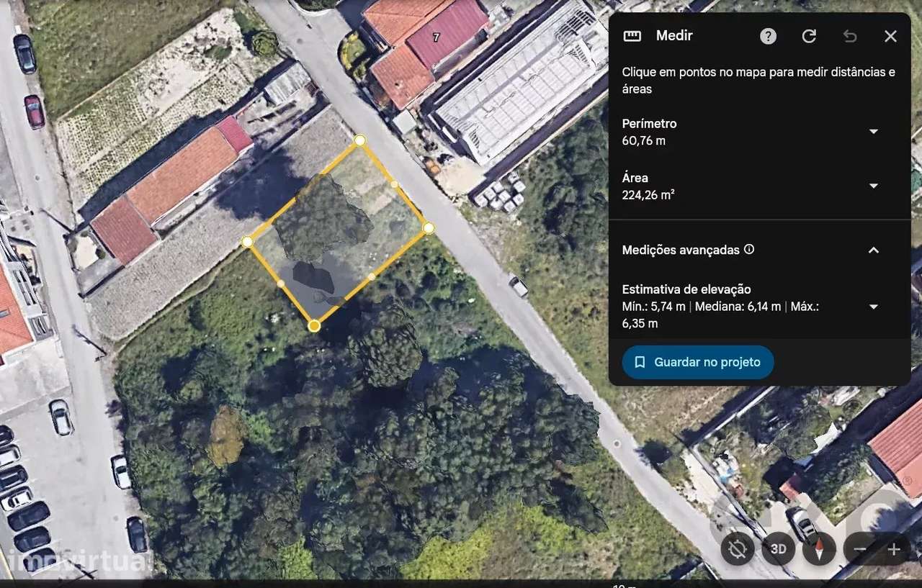
Task: Collapse the Medições avançadas section
Action: click(x=874, y=250)
